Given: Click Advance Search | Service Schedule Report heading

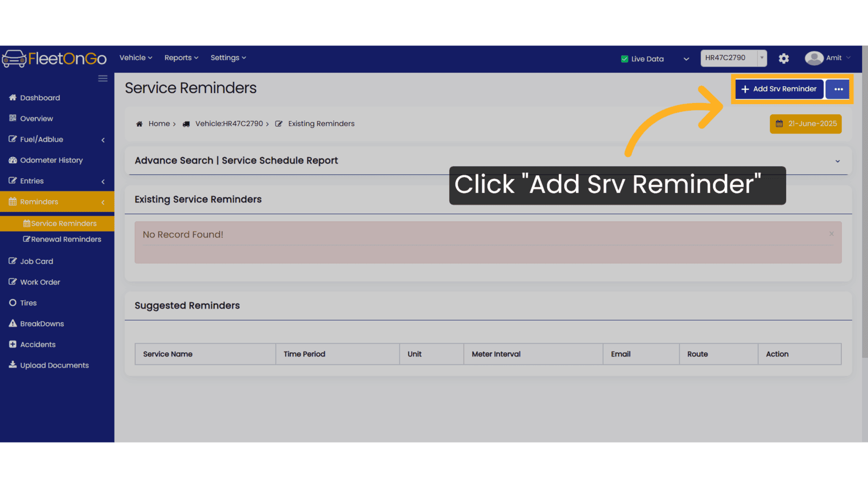Looking at the screenshot, I should [236, 160].
